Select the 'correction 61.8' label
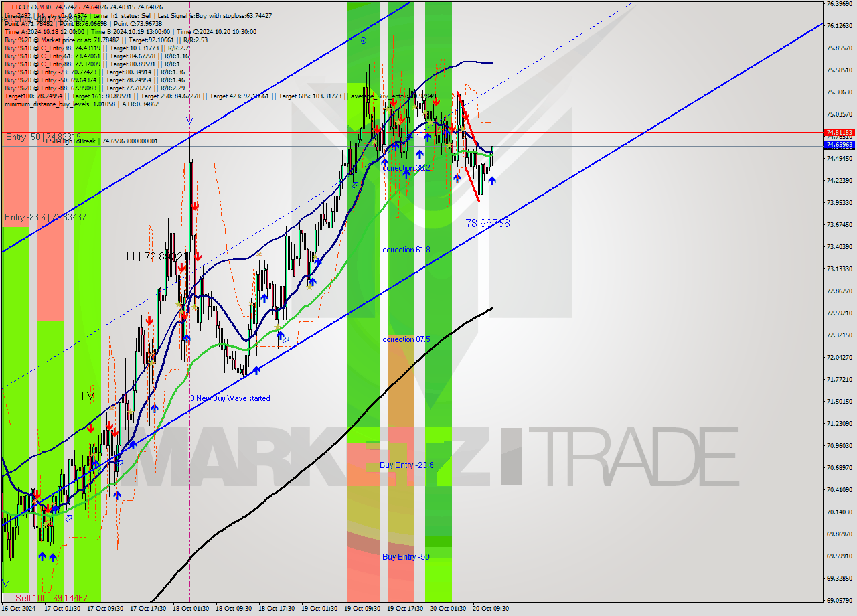The height and width of the screenshot is (616, 857). click(406, 250)
